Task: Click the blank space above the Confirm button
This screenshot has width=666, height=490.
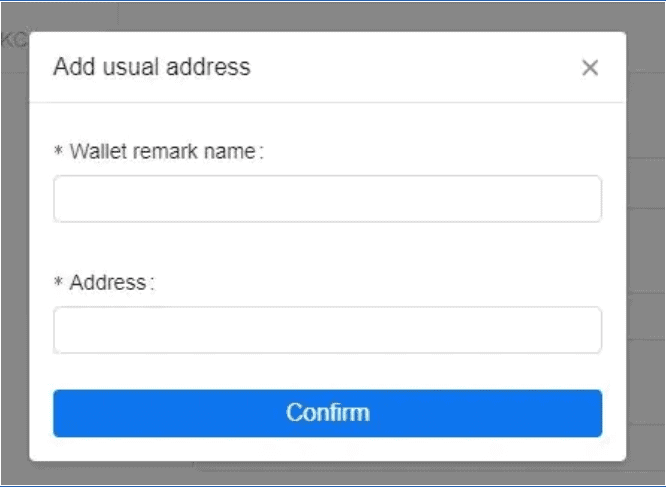Action: (x=327, y=372)
